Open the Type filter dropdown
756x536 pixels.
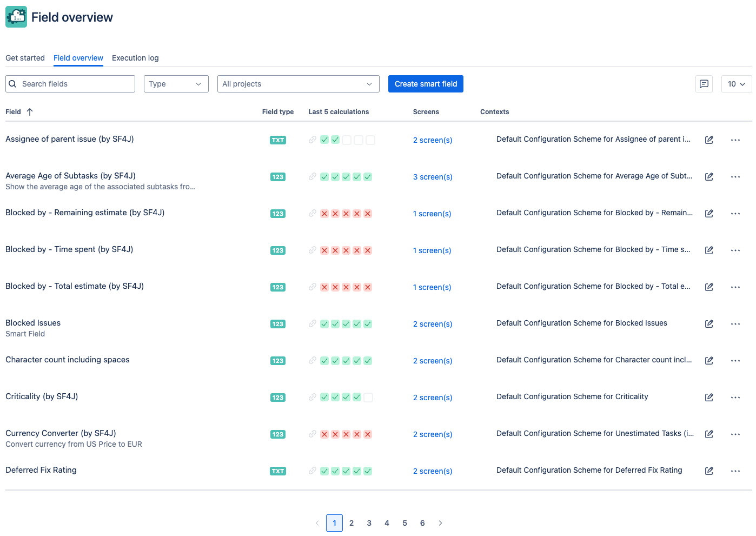click(x=176, y=84)
